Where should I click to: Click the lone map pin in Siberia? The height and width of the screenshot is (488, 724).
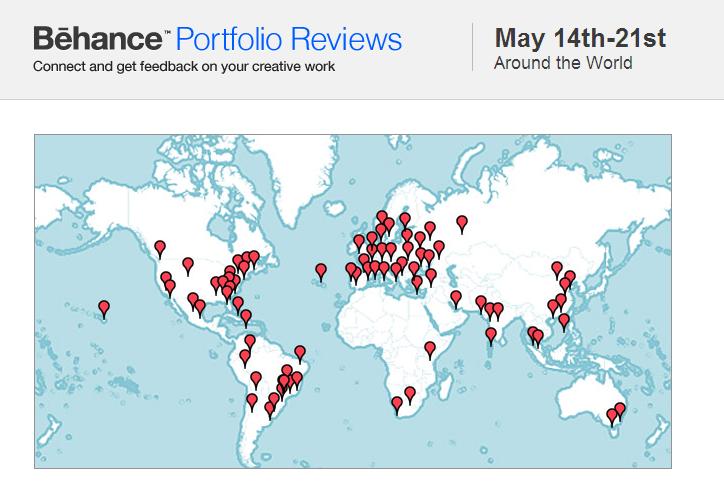[x=462, y=224]
